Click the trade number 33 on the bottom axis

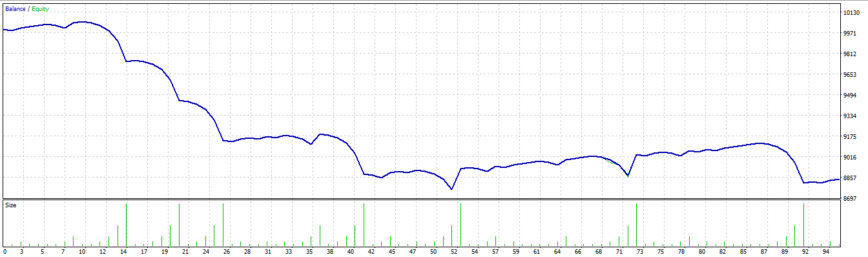[x=289, y=251]
